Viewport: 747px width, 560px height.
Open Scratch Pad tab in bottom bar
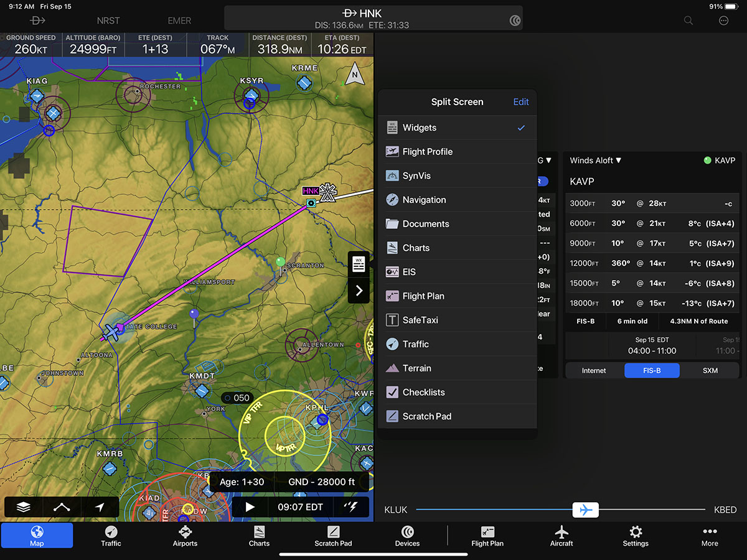point(333,536)
